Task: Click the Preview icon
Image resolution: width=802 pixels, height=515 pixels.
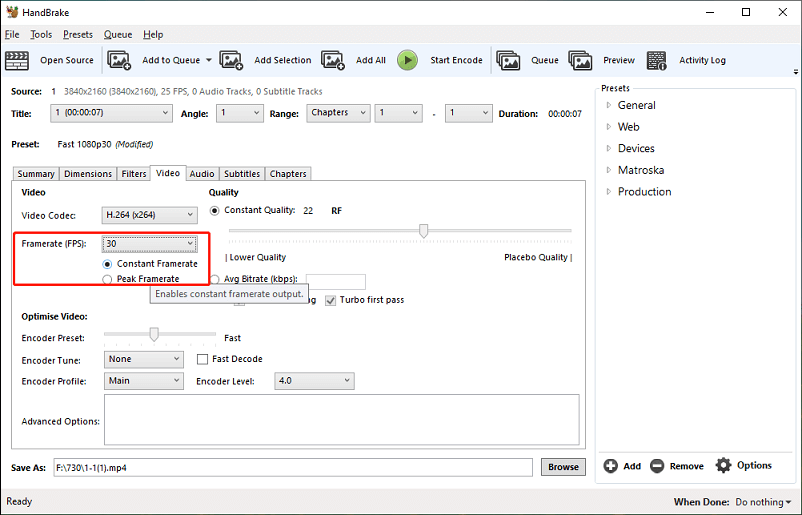Action: (581, 60)
